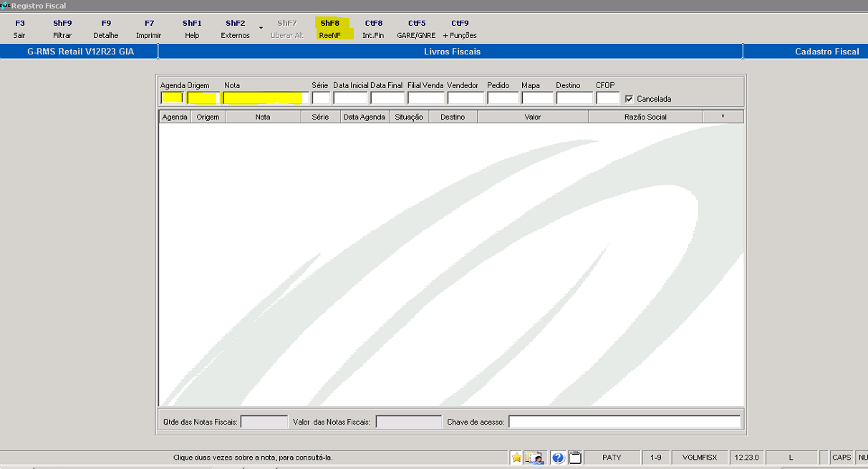Click the asterisk column header
This screenshot has height=469, width=868.
[x=723, y=117]
